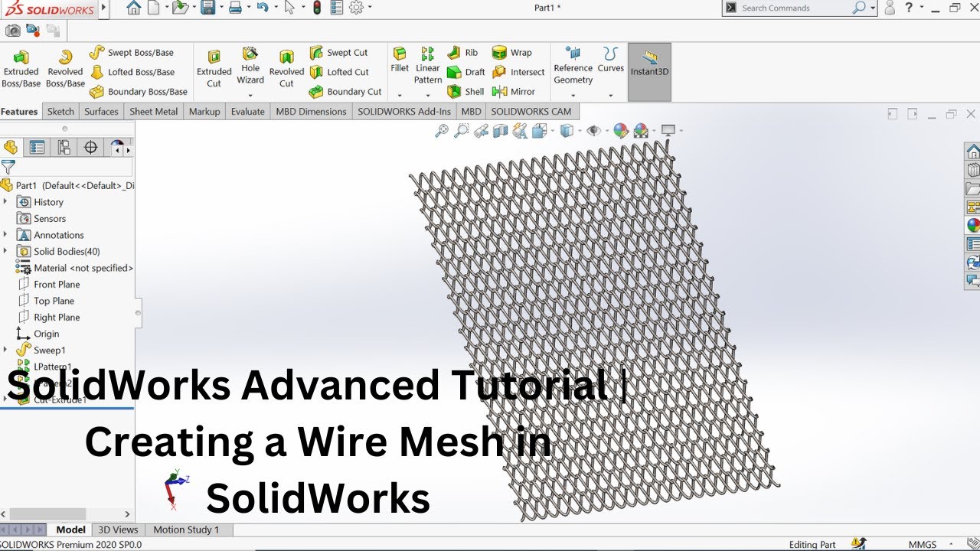Image resolution: width=980 pixels, height=551 pixels.
Task: Click Edit Appearance in heads-up toolbar
Action: point(621,131)
